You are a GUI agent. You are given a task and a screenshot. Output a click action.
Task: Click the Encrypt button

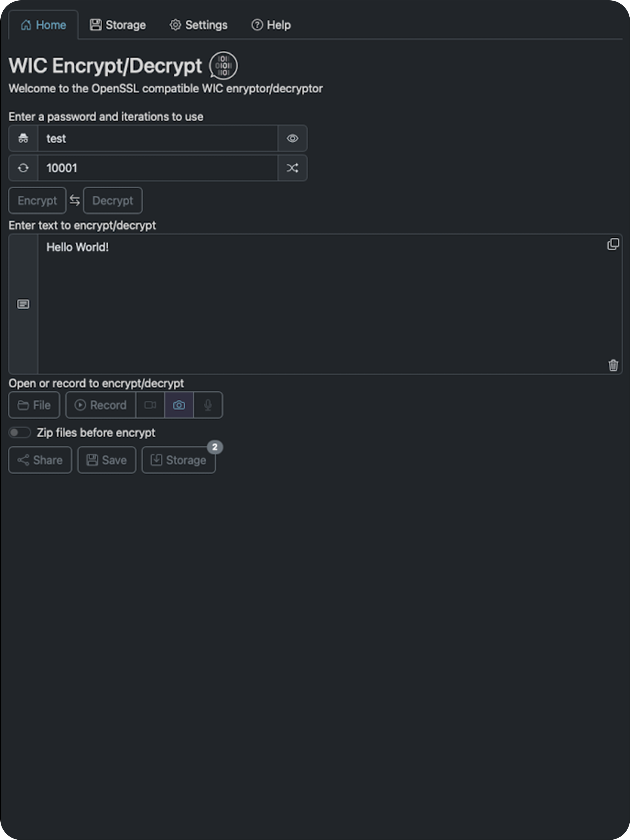pyautogui.click(x=37, y=200)
